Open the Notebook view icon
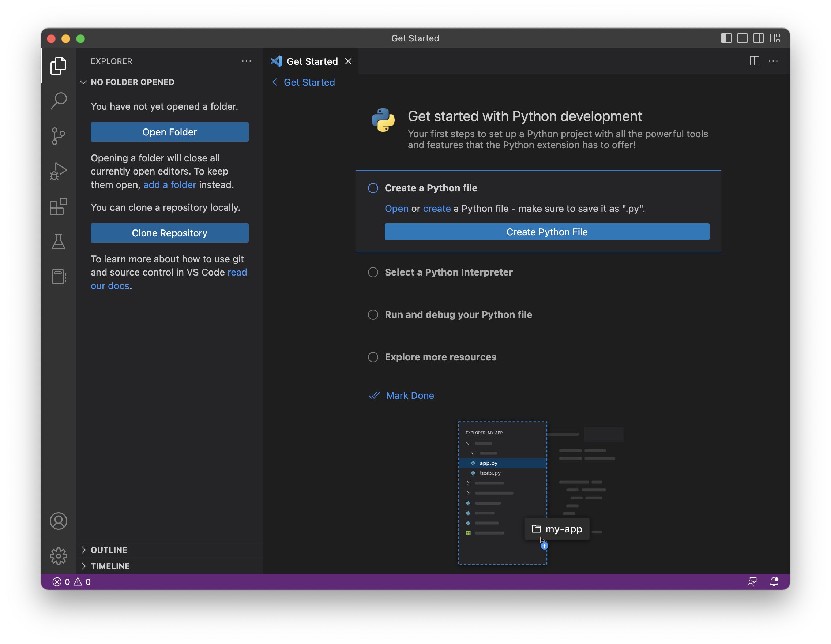This screenshot has height=644, width=831. [58, 277]
